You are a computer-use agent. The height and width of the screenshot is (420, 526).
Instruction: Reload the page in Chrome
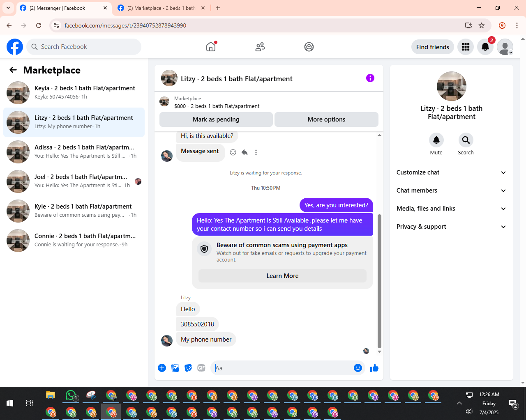(x=39, y=25)
